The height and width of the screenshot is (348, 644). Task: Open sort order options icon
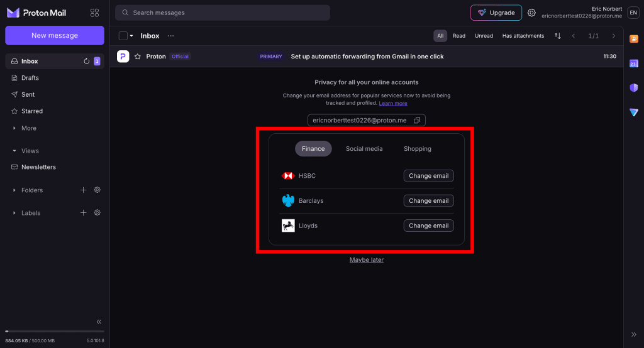pos(558,36)
